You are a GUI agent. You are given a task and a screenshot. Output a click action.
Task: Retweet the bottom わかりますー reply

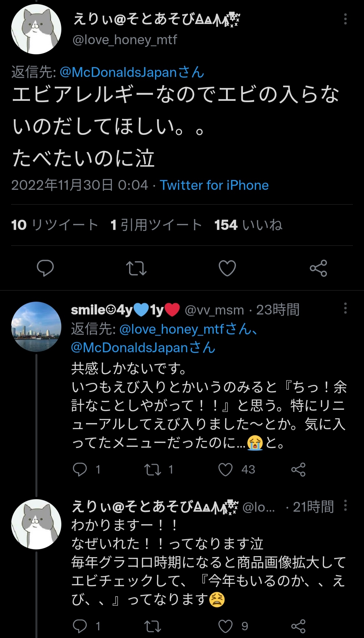pos(153,626)
